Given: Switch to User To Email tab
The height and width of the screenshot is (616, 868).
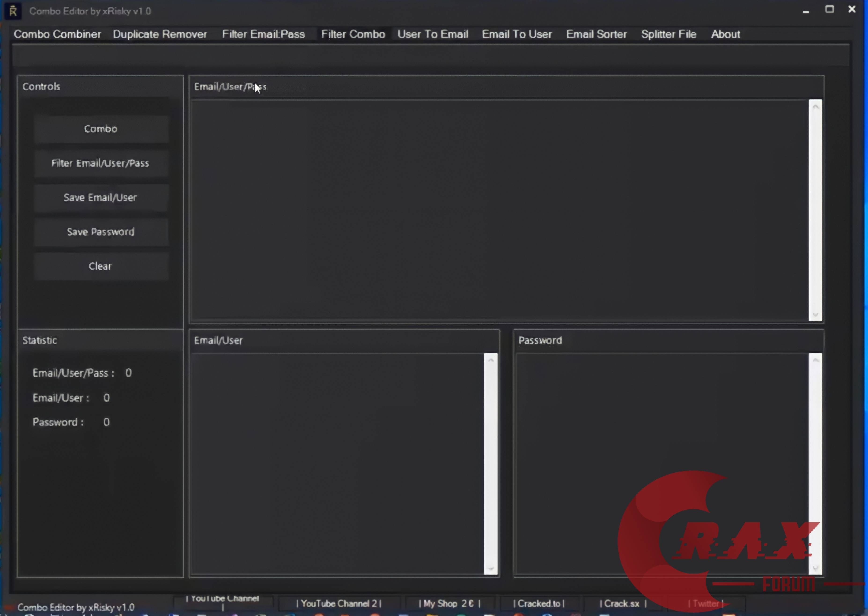Looking at the screenshot, I should (433, 34).
